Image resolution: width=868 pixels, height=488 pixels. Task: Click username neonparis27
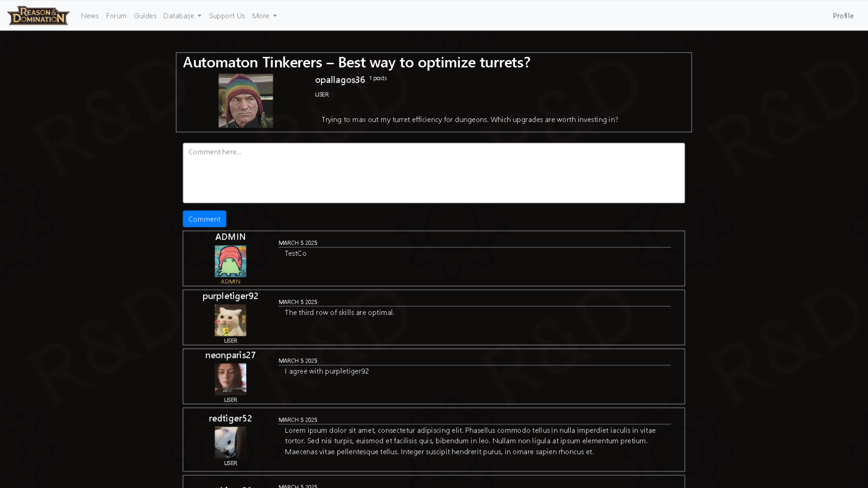(x=230, y=355)
